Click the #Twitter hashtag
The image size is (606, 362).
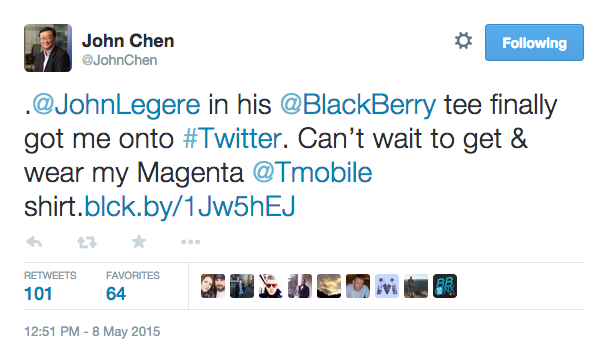[x=232, y=138]
